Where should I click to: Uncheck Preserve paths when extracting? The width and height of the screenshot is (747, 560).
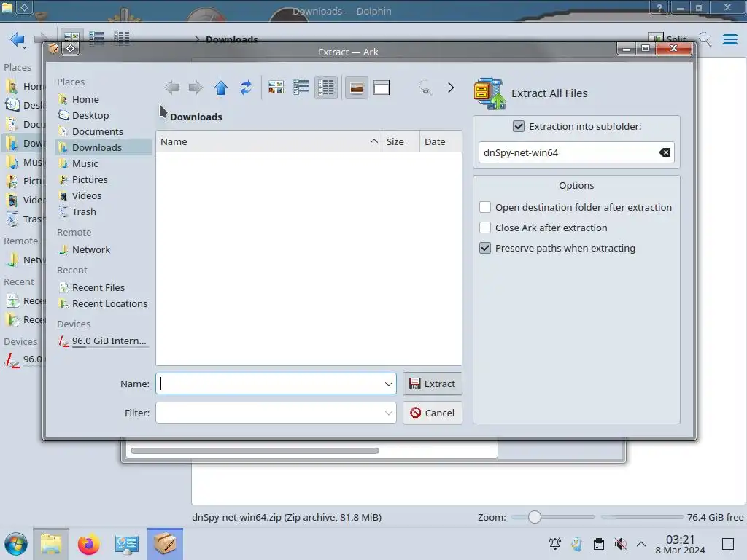pyautogui.click(x=485, y=248)
